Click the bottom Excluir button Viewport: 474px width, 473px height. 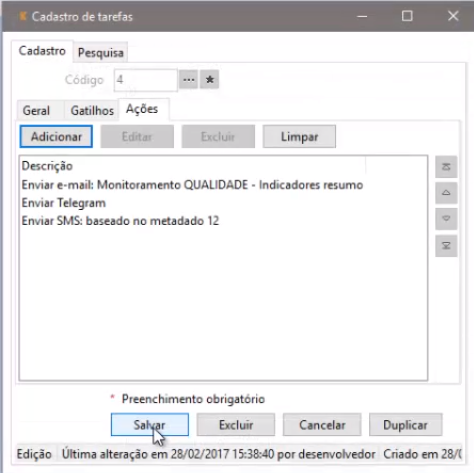(x=236, y=425)
